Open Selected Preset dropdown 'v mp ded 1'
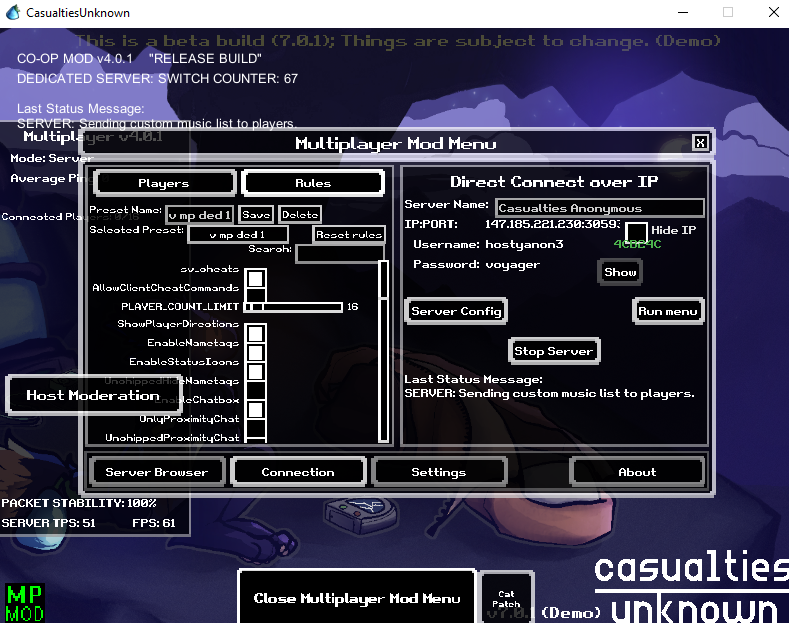The image size is (789, 623). (238, 235)
